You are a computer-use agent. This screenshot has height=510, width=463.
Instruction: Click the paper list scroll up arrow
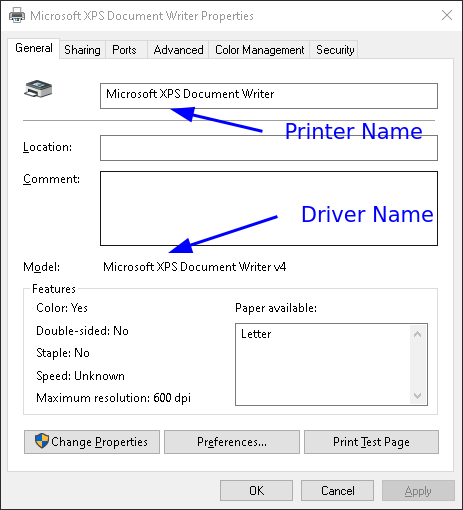pos(418,334)
